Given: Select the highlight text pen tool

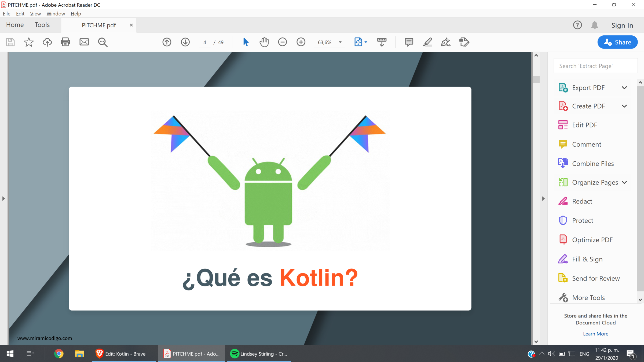Looking at the screenshot, I should [427, 42].
